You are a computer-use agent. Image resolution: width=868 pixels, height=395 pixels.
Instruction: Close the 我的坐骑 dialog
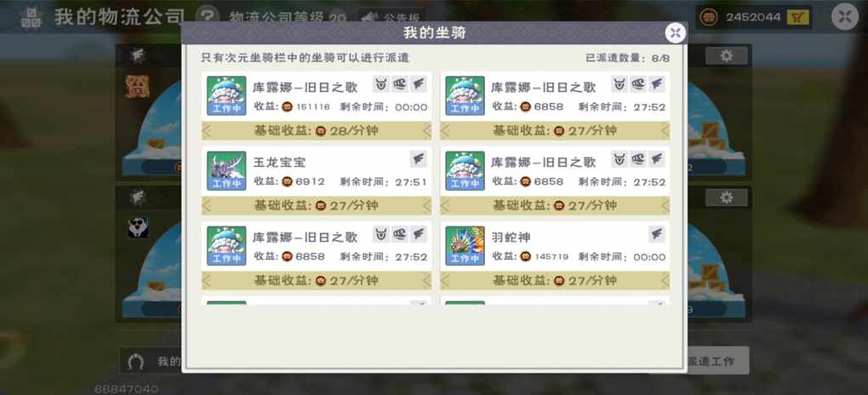(x=675, y=32)
